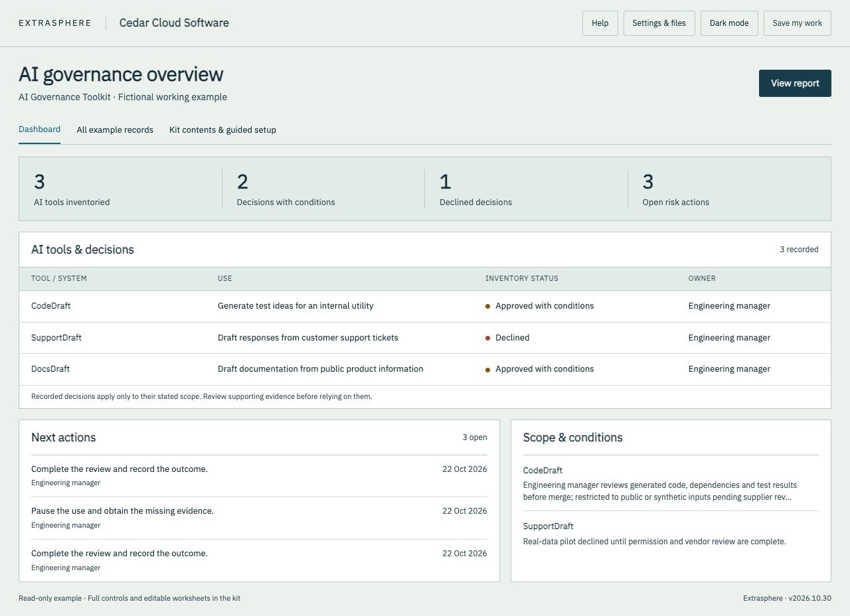Click 'Pause the use and obtain the missing evidence.'
The image size is (850, 616).
[x=122, y=511]
